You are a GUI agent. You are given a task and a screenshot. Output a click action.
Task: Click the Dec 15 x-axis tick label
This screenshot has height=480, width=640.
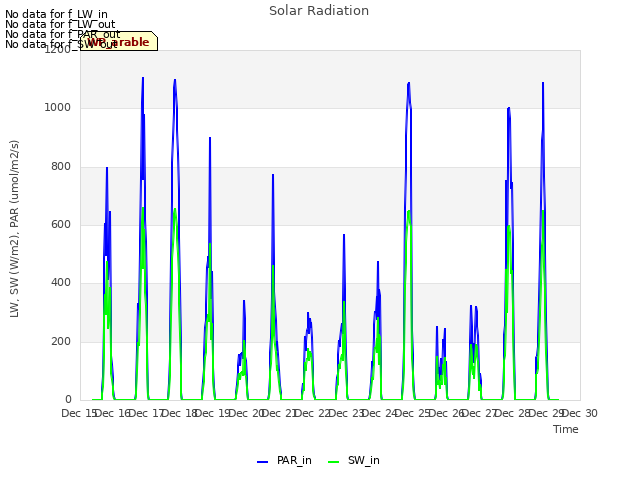point(79,413)
